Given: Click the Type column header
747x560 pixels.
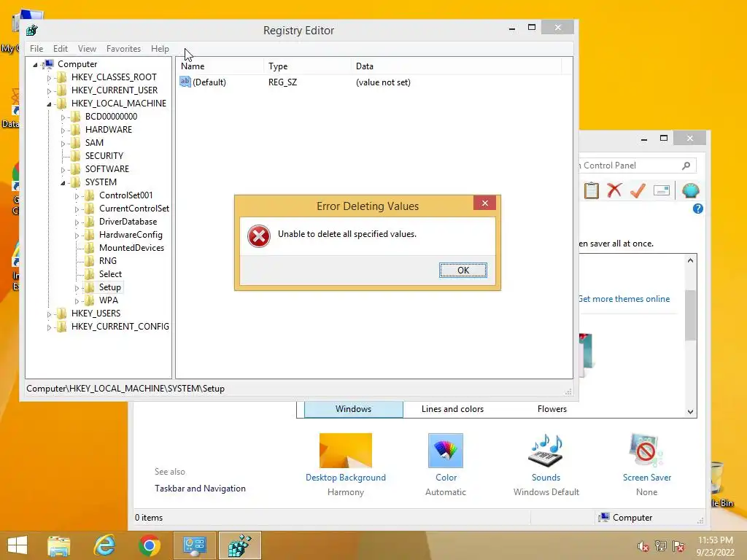Looking at the screenshot, I should [307, 66].
